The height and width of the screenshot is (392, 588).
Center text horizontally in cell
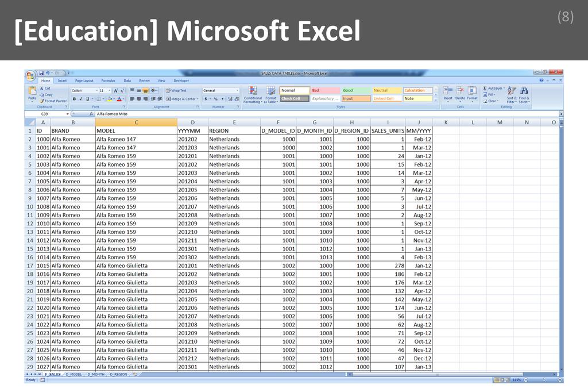pyautogui.click(x=139, y=99)
